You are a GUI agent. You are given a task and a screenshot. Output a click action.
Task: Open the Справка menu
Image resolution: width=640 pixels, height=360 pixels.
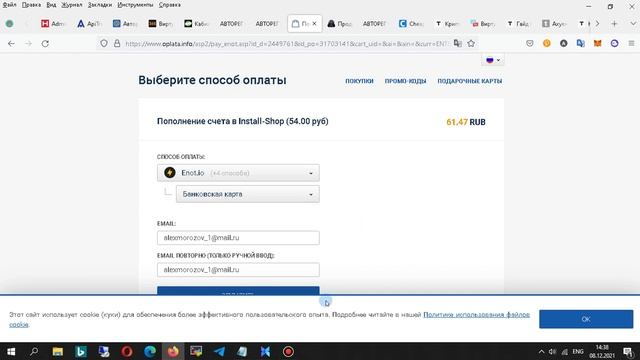[169, 5]
